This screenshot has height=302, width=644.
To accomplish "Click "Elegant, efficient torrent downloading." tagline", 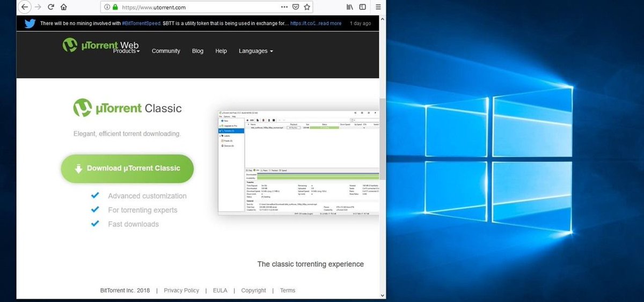I will [127, 134].
